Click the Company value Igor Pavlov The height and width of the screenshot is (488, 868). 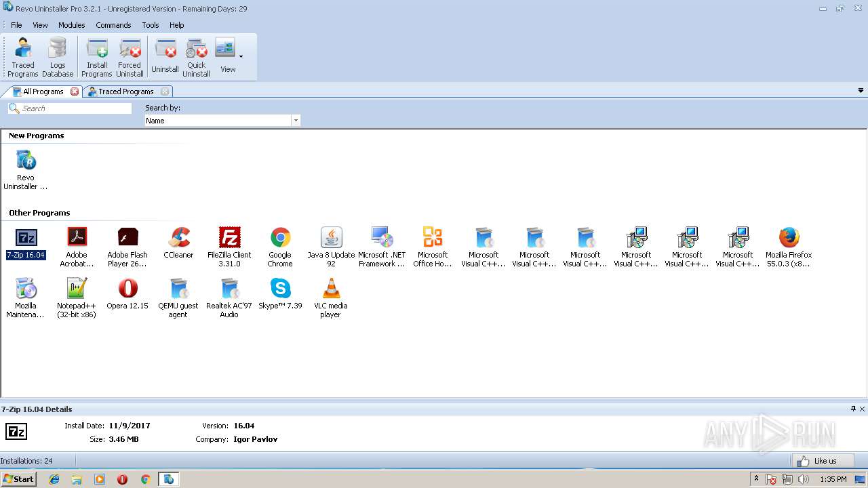(256, 439)
